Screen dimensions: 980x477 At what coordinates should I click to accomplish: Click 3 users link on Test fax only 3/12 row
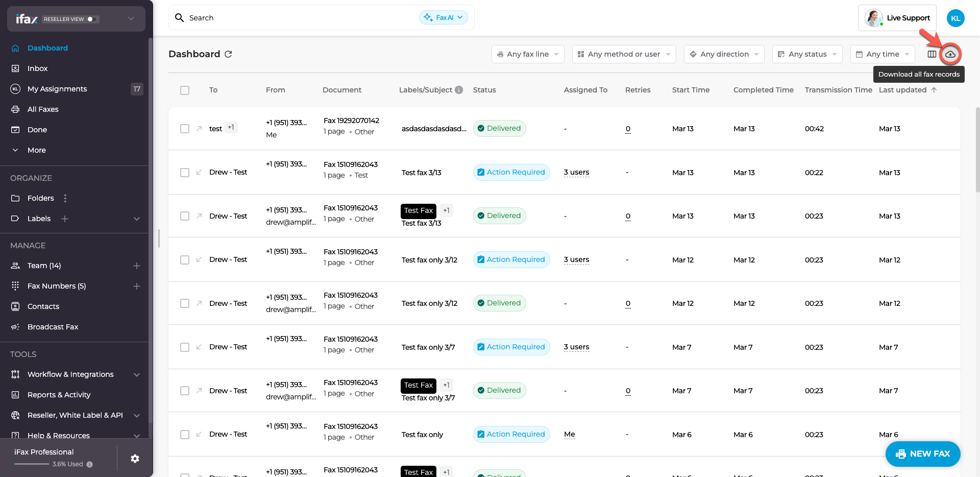pos(576,259)
